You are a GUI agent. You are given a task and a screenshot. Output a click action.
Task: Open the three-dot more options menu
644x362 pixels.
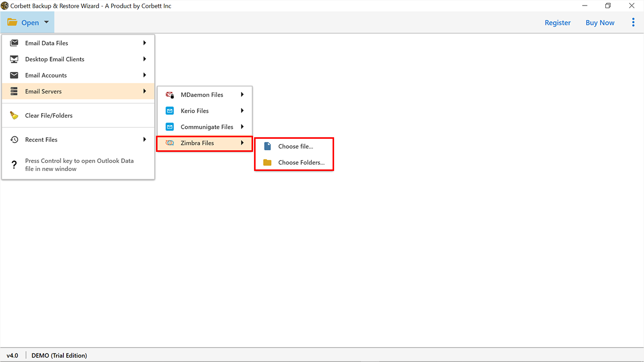click(633, 23)
